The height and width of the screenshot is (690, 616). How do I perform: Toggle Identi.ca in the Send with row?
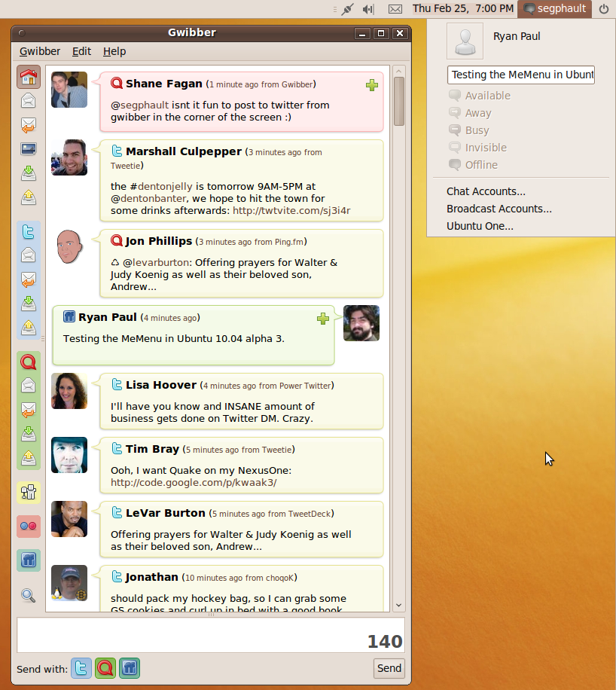[x=105, y=668]
